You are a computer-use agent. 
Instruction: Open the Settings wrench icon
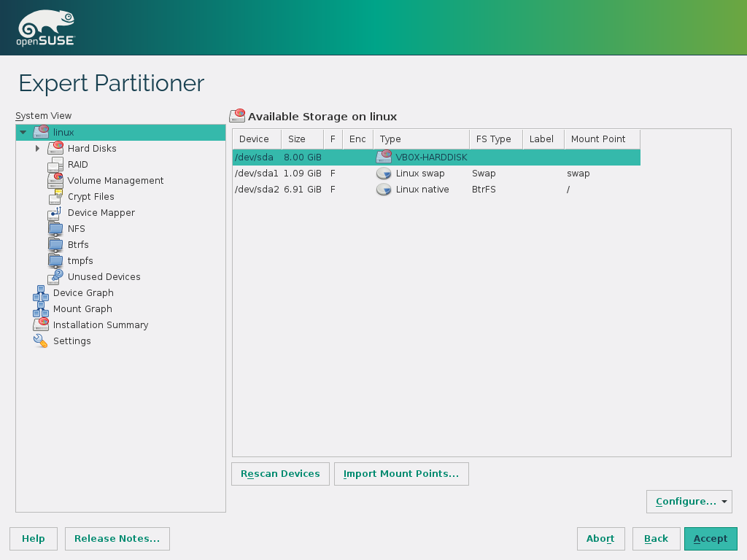click(41, 341)
